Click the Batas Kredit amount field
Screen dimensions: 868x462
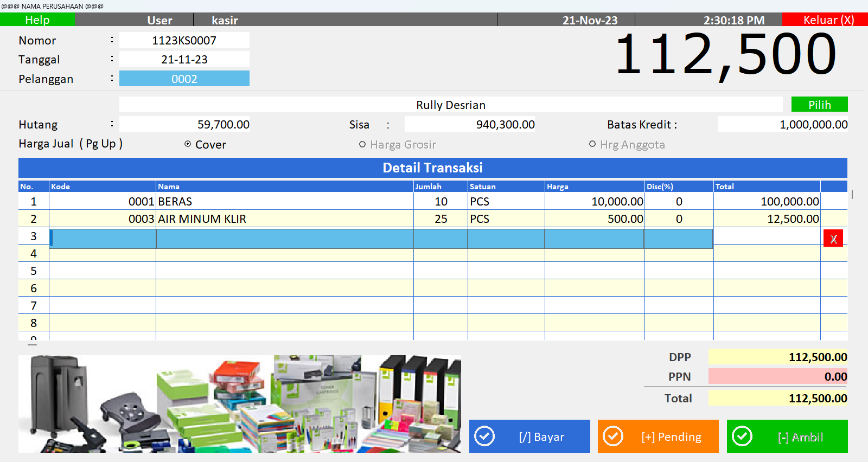click(782, 125)
